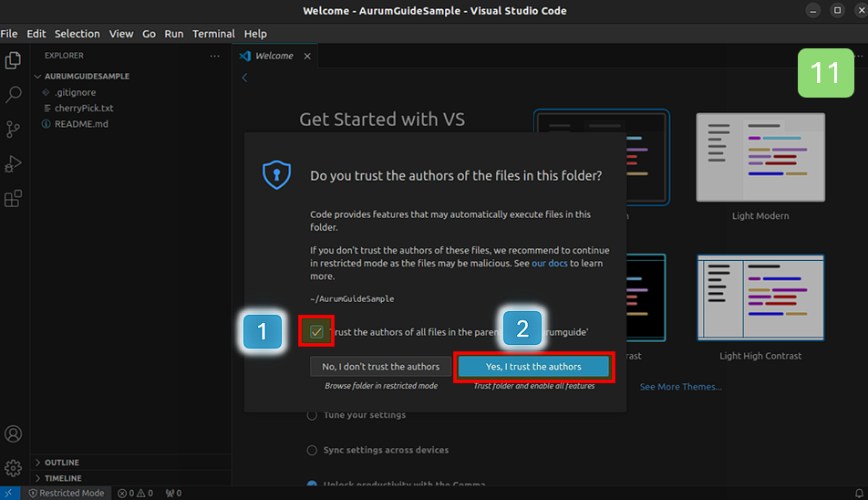Click the remote window status bar icon

[x=9, y=493]
